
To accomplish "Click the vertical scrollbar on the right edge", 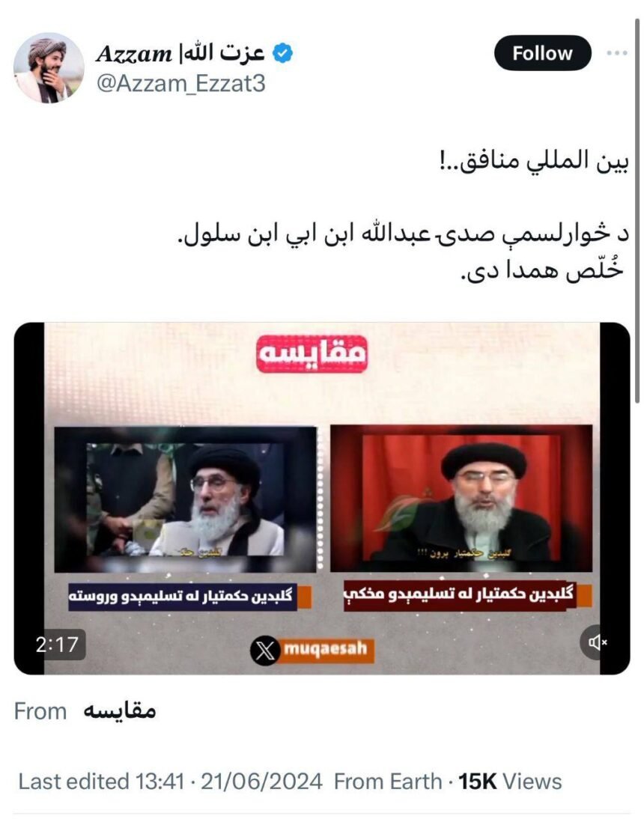I will point(637,210).
